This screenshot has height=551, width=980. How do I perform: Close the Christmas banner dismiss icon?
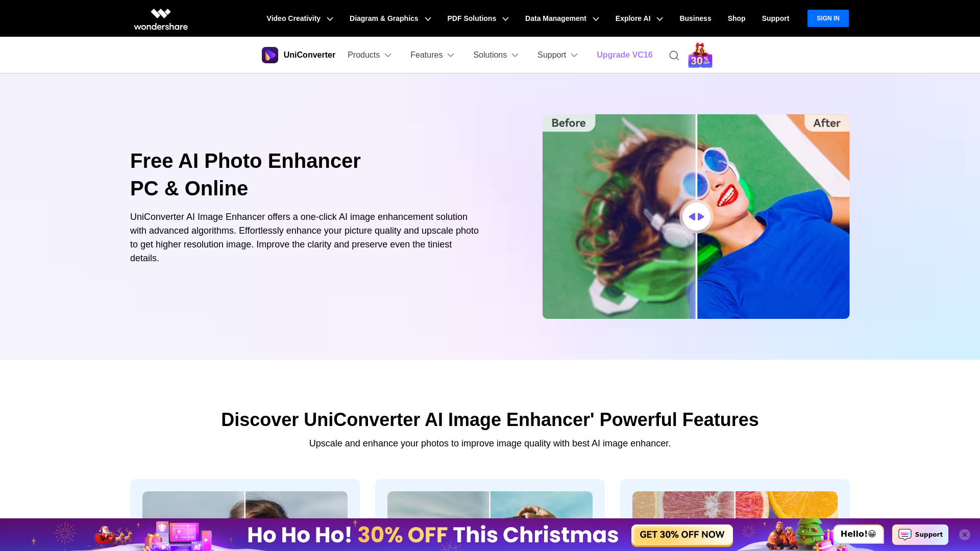(965, 534)
